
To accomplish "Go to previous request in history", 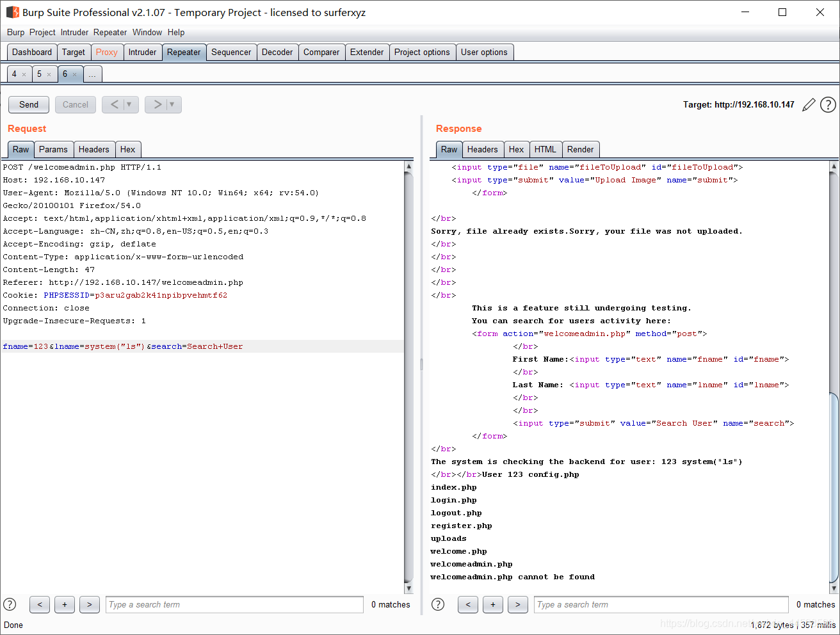I will pos(114,104).
